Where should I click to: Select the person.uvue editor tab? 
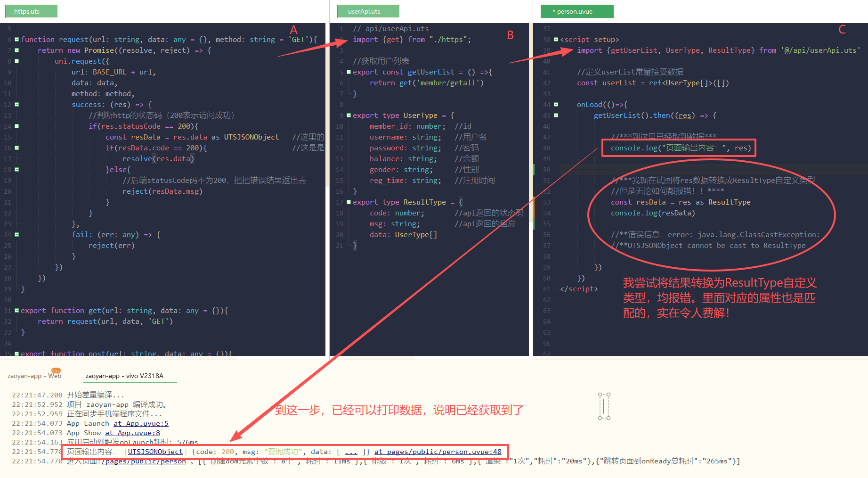pos(577,11)
